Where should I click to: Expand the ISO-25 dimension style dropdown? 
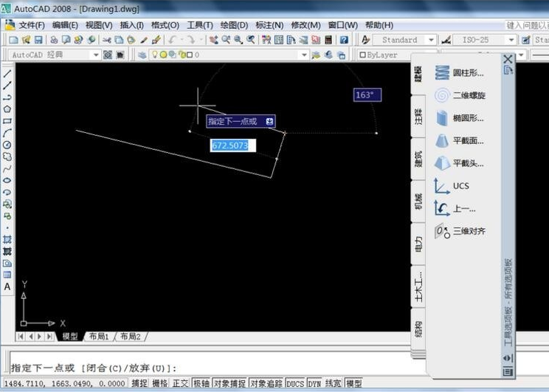[508, 40]
